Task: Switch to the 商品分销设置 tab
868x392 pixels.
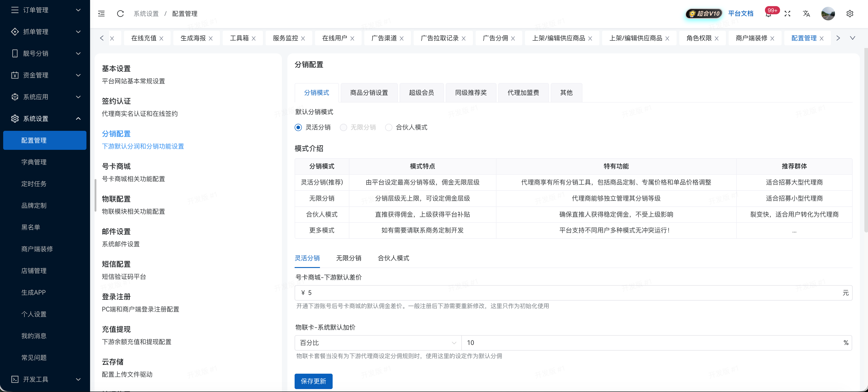Action: (x=369, y=92)
